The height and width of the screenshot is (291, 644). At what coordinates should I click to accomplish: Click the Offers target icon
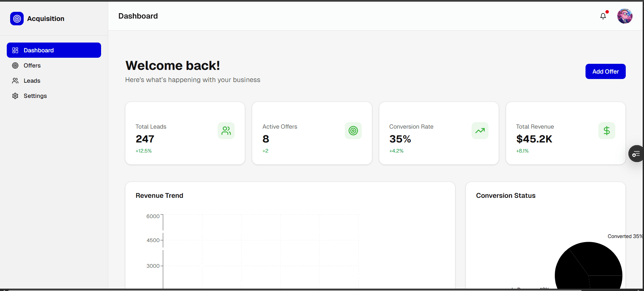point(15,65)
